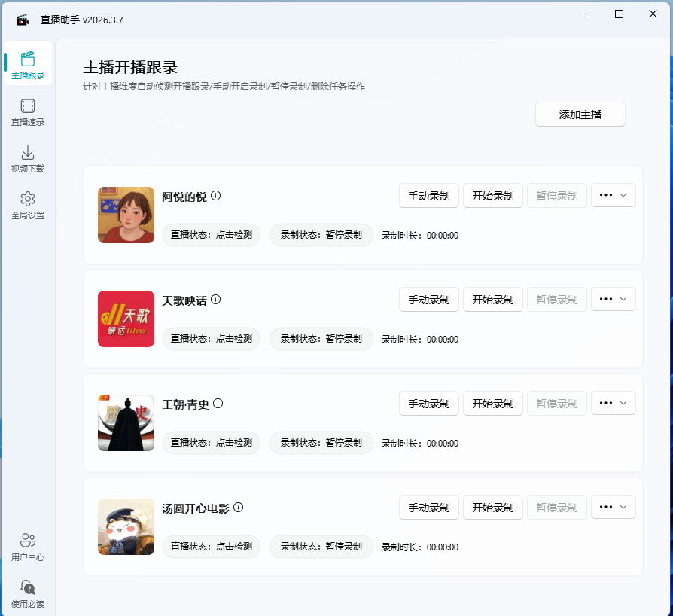The image size is (673, 616).
Task: Click the 天歌映话 avatar thumbnail
Action: pyautogui.click(x=126, y=319)
